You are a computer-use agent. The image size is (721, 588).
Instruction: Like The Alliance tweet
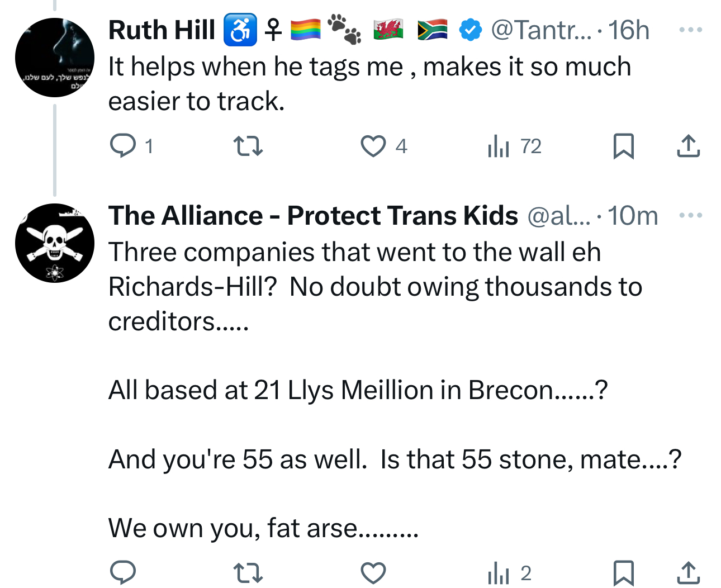click(x=373, y=573)
